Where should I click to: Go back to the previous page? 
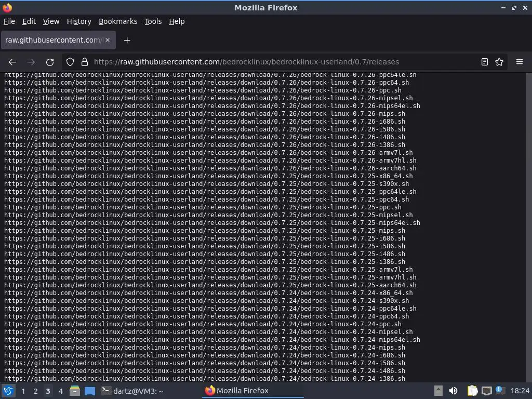12,62
